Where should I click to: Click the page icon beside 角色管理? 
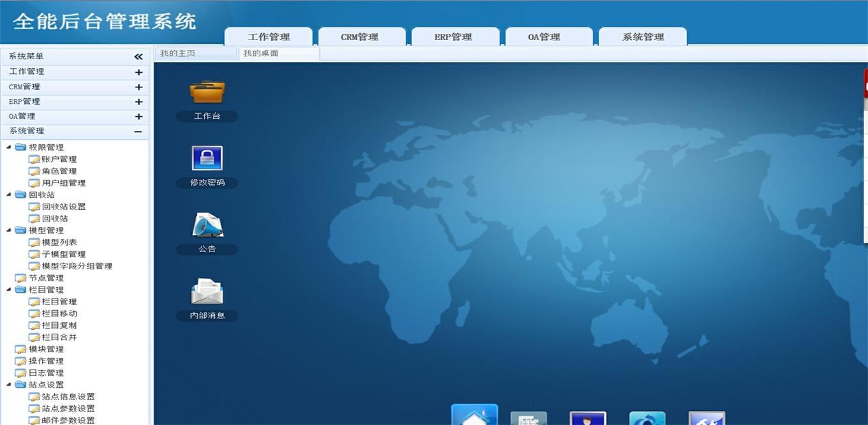34,171
